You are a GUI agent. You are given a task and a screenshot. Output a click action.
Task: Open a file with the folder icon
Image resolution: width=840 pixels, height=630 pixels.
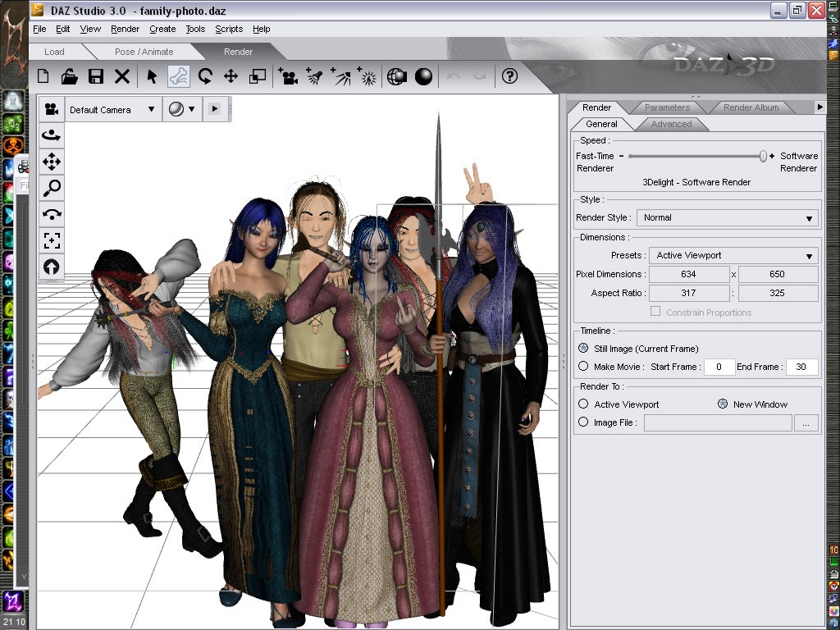click(70, 77)
